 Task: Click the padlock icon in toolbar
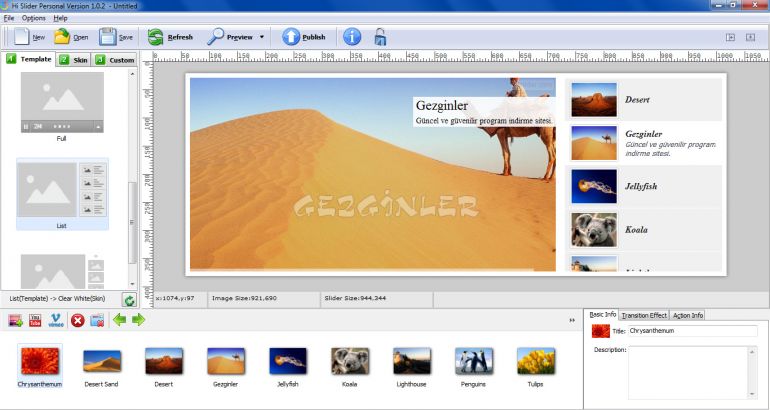[380, 37]
